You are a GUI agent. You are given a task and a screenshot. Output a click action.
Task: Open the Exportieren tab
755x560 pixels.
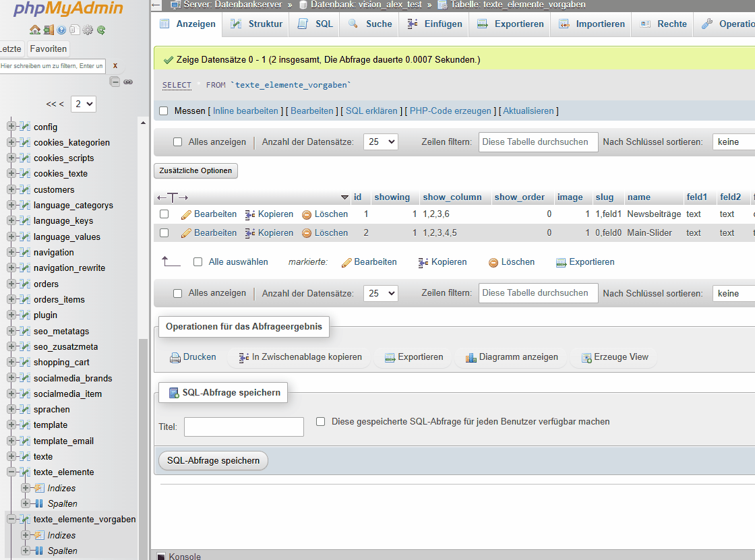[x=510, y=24]
